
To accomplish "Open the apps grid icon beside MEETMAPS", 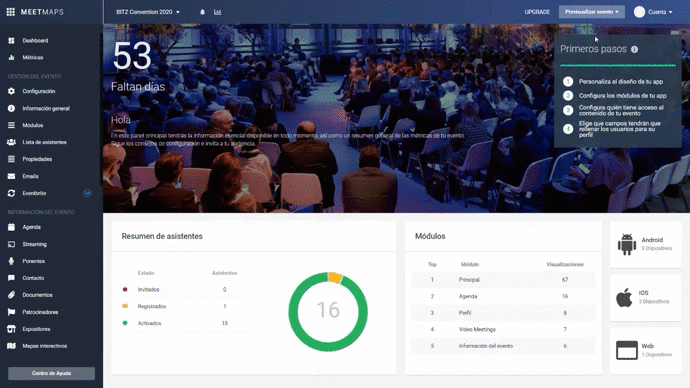I will [11, 12].
